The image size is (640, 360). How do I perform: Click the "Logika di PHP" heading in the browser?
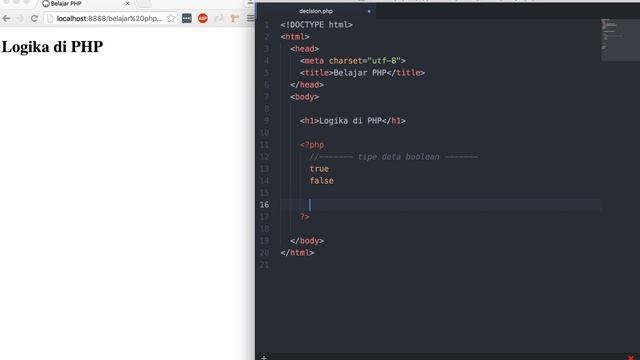pyautogui.click(x=52, y=47)
